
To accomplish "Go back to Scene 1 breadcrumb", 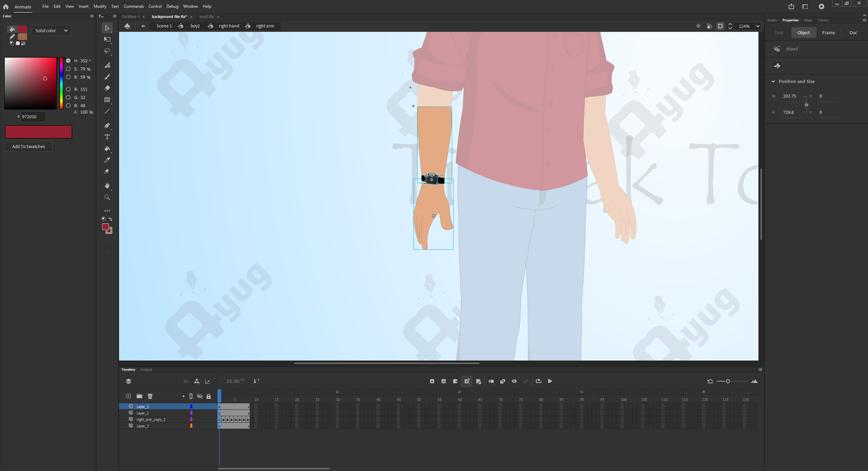I will coord(164,26).
